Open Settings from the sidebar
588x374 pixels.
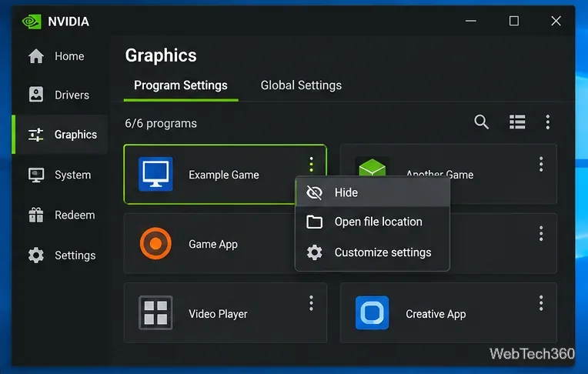tap(60, 255)
